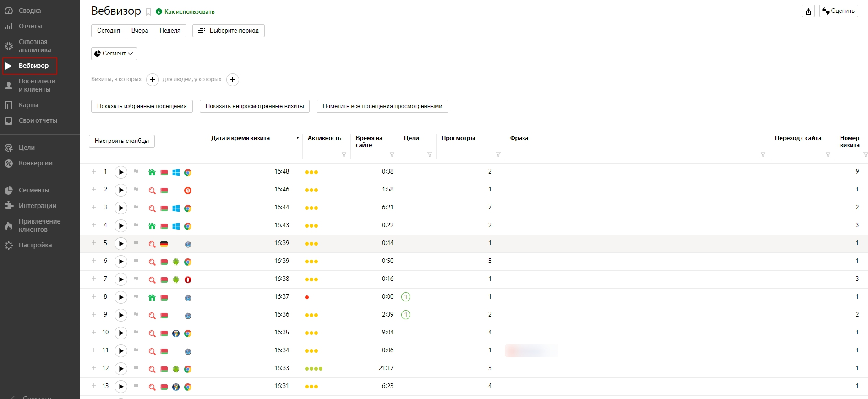Expand details of visit 6

(94, 261)
